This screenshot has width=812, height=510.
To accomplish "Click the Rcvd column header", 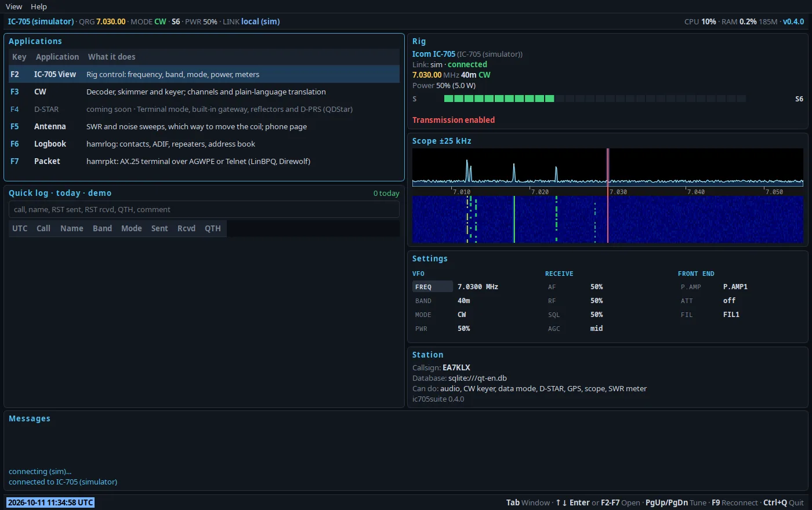I will [x=186, y=228].
